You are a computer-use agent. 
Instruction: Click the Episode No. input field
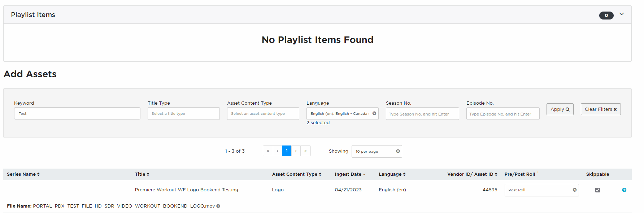click(x=503, y=114)
